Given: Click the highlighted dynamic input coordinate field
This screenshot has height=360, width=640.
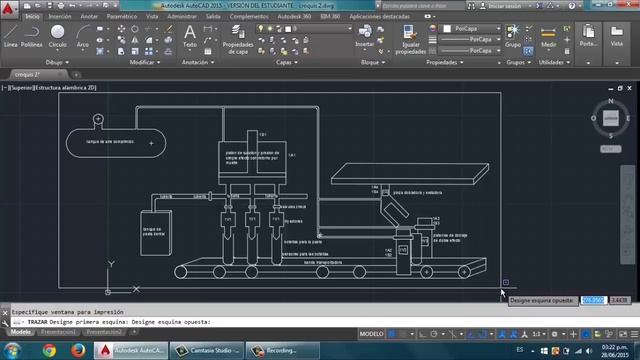Looking at the screenshot, I should pos(594,300).
